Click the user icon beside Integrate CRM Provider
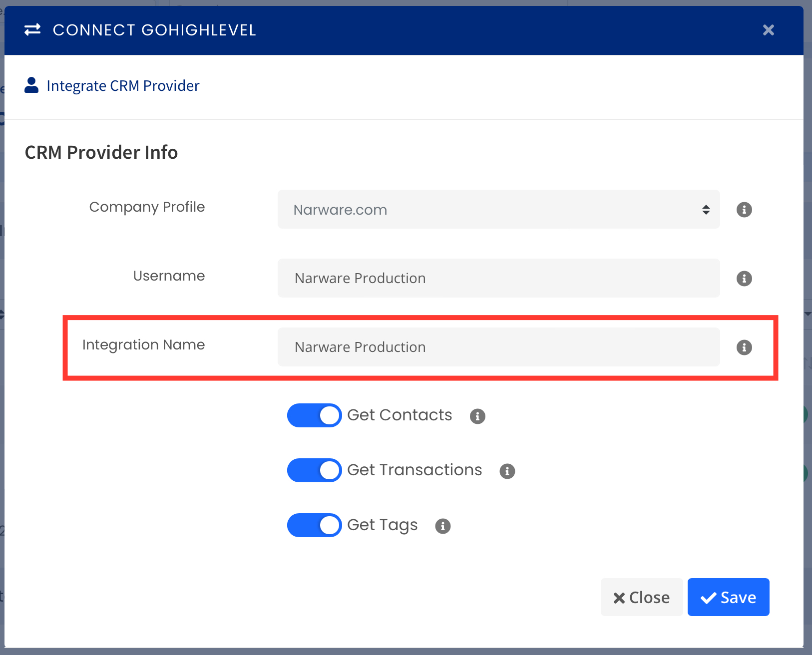 pos(31,85)
